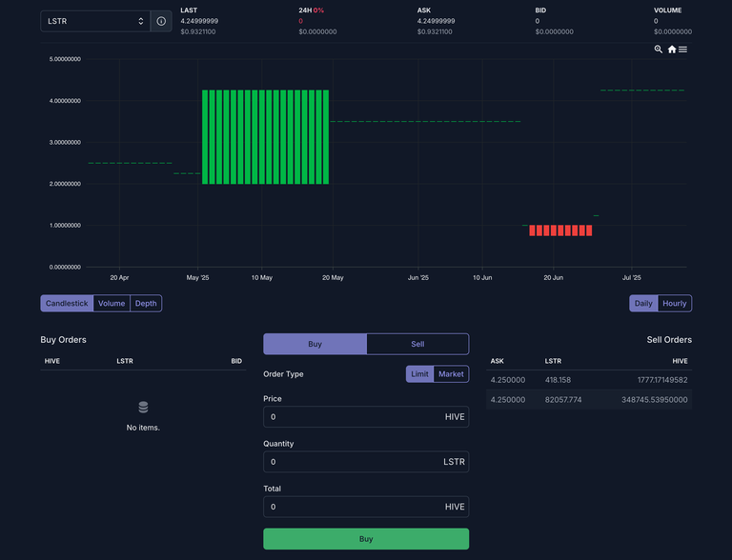This screenshot has height=560, width=732.
Task: Click the 348745.53950000 HIVE value
Action: pos(655,399)
